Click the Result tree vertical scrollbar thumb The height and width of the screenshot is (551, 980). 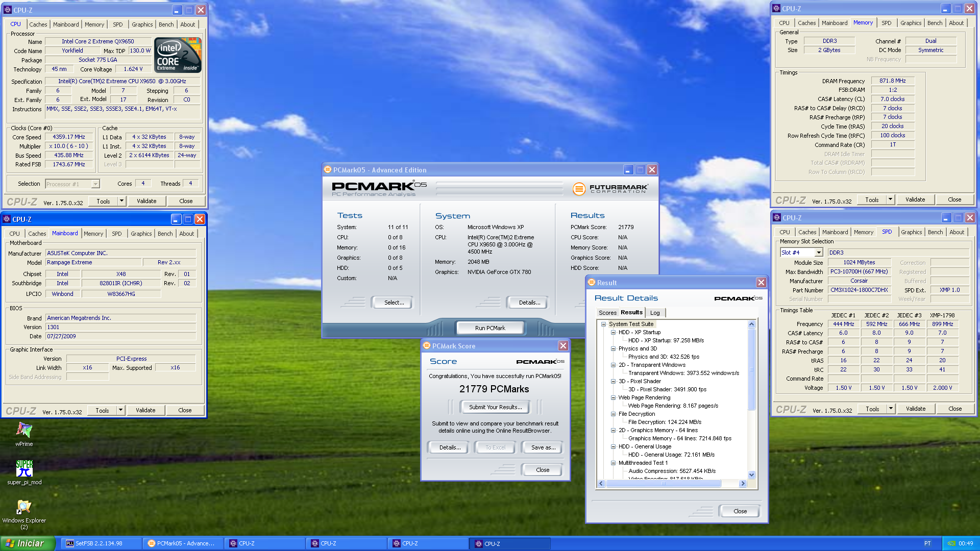pos(751,369)
